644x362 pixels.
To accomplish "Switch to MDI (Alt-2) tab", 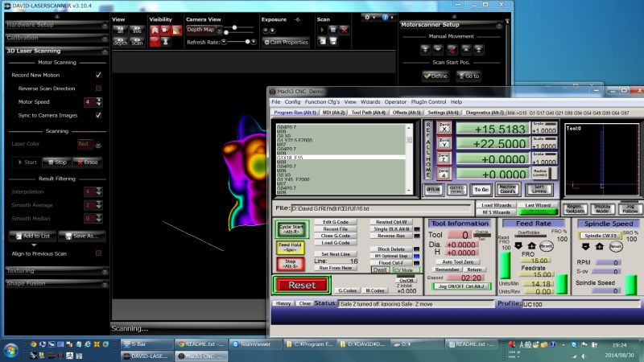I will [333, 113].
